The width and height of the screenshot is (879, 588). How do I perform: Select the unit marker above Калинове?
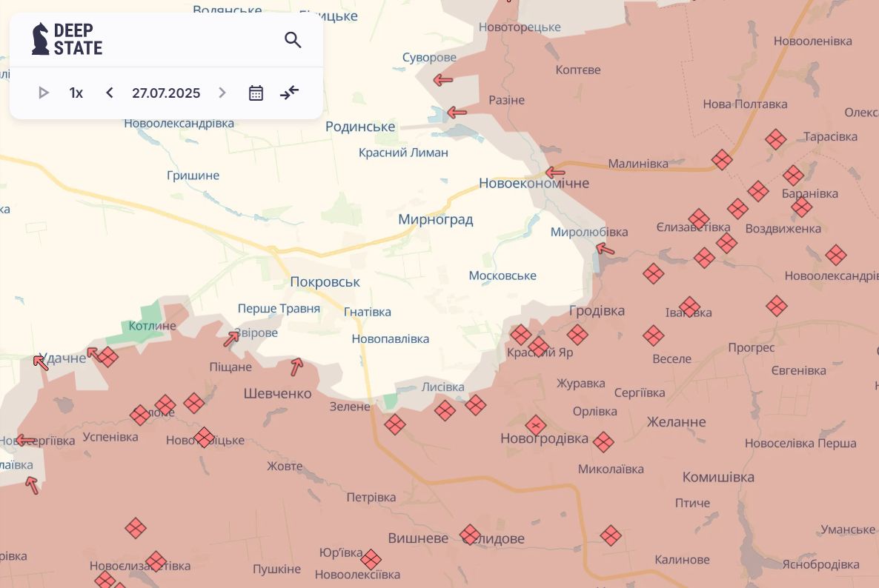610,535
